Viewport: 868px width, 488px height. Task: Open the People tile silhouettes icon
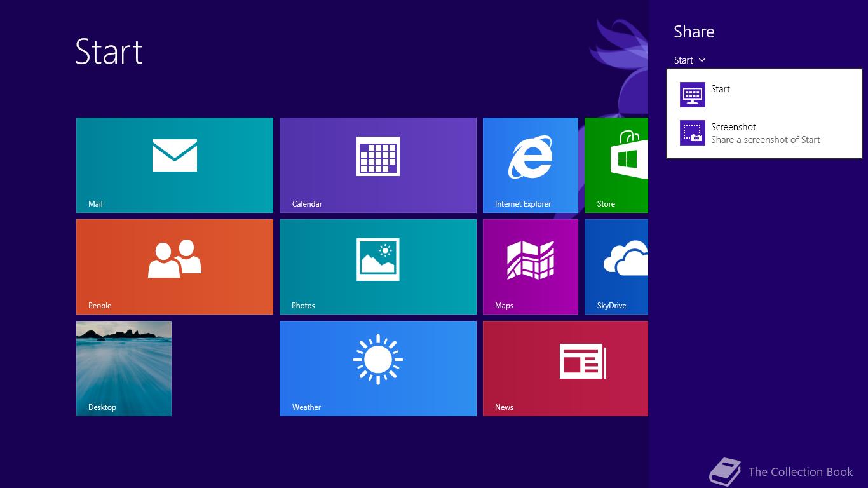coord(175,258)
